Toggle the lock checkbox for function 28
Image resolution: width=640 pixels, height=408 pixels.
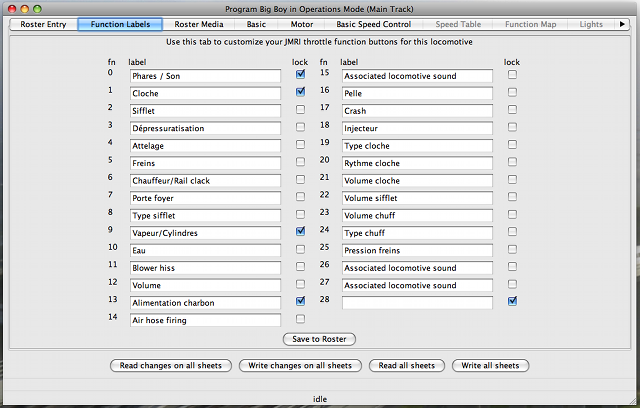512,301
